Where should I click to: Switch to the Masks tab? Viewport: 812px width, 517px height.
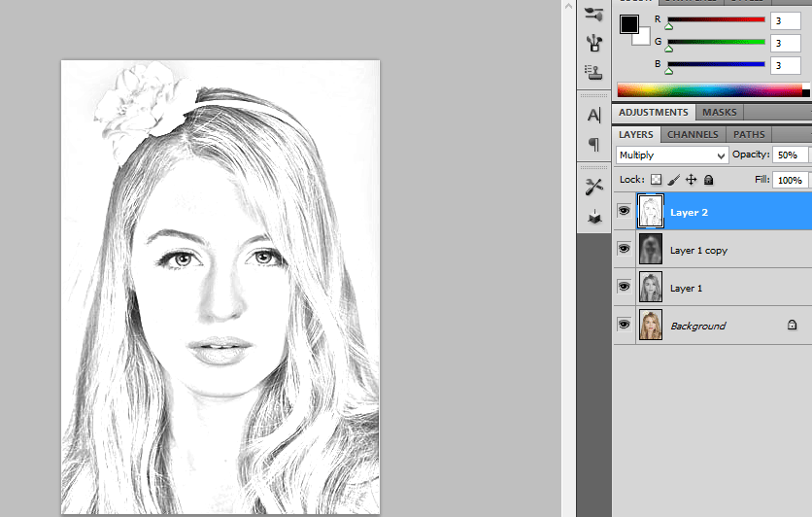point(720,113)
